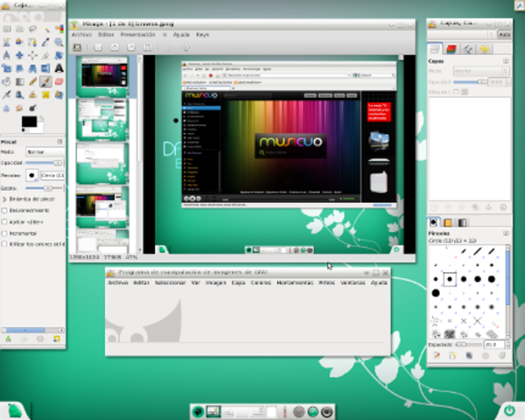The width and height of the screenshot is (525, 420).
Task: Open the Modo dropdown in brush tool options
Action: (x=45, y=152)
